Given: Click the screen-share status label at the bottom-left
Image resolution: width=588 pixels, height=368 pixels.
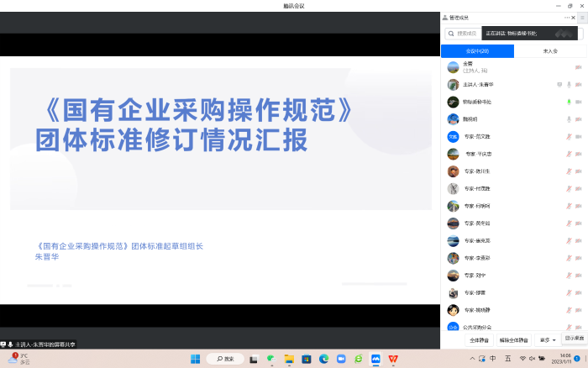Looking at the screenshot, I should [39, 344].
